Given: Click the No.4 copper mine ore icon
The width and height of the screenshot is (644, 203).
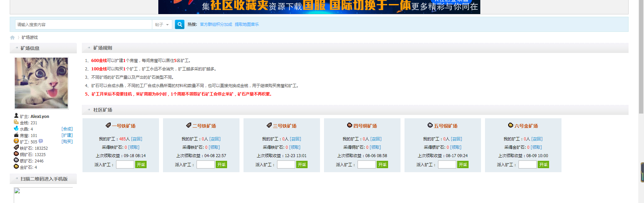Looking at the screenshot, I should (350, 125).
